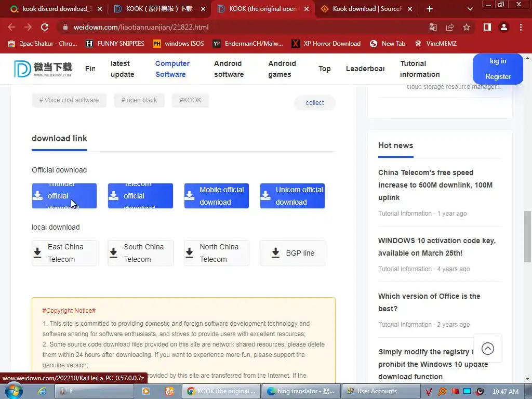Close the kook discord download tab

pyautogui.click(x=100, y=9)
